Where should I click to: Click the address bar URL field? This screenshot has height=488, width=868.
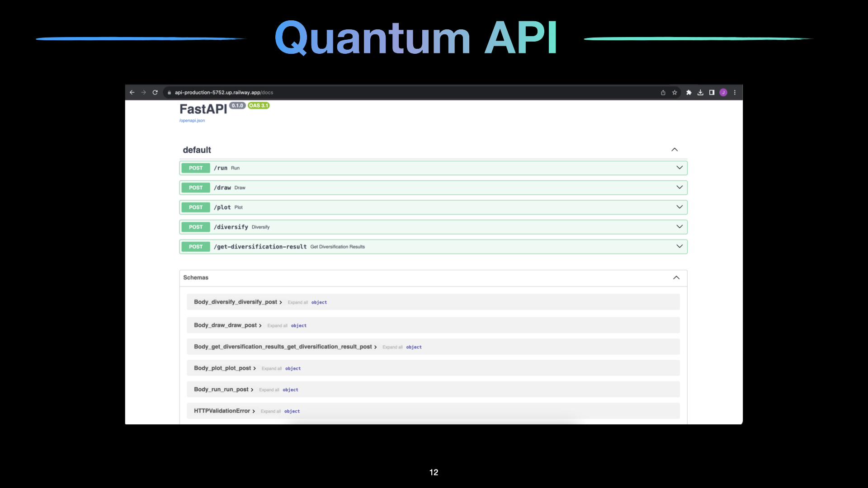tap(316, 92)
